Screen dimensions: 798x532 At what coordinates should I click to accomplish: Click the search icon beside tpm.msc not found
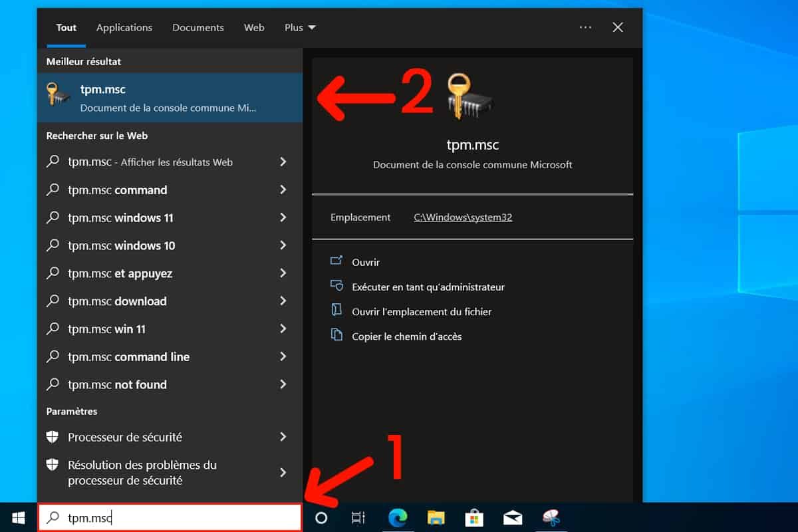pos(53,384)
